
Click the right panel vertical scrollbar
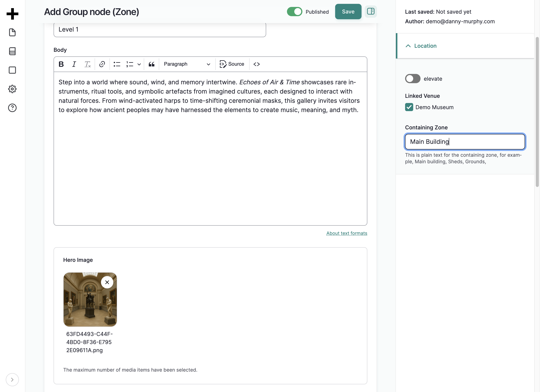tap(537, 112)
